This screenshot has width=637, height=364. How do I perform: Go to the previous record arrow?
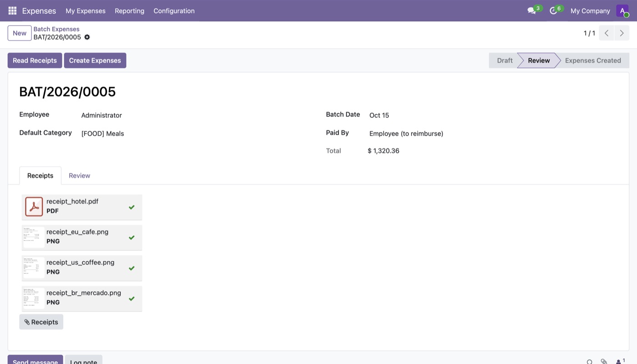[x=607, y=33]
